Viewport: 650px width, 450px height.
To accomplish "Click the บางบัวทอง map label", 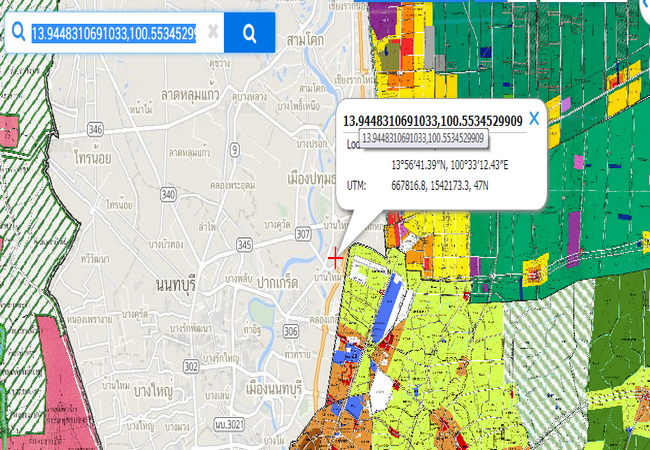I will [166, 244].
